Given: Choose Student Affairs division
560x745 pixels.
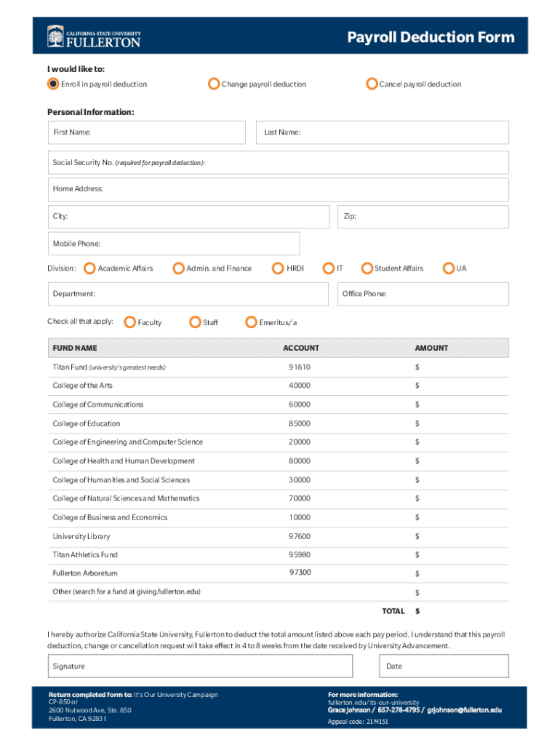Looking at the screenshot, I should point(366,268).
